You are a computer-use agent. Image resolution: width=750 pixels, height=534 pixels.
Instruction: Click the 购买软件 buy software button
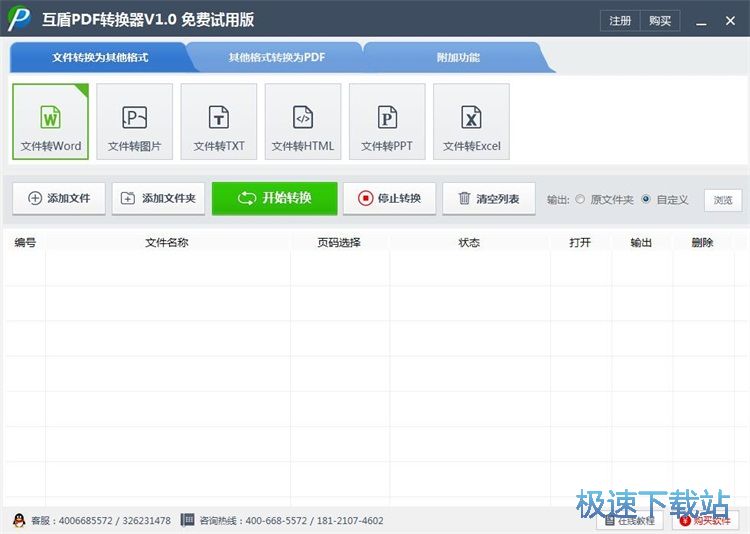[x=705, y=521]
